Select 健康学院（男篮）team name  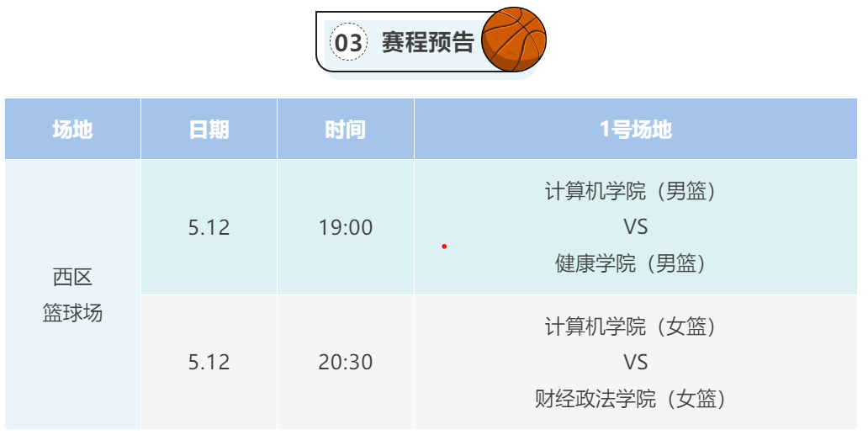click(x=636, y=263)
